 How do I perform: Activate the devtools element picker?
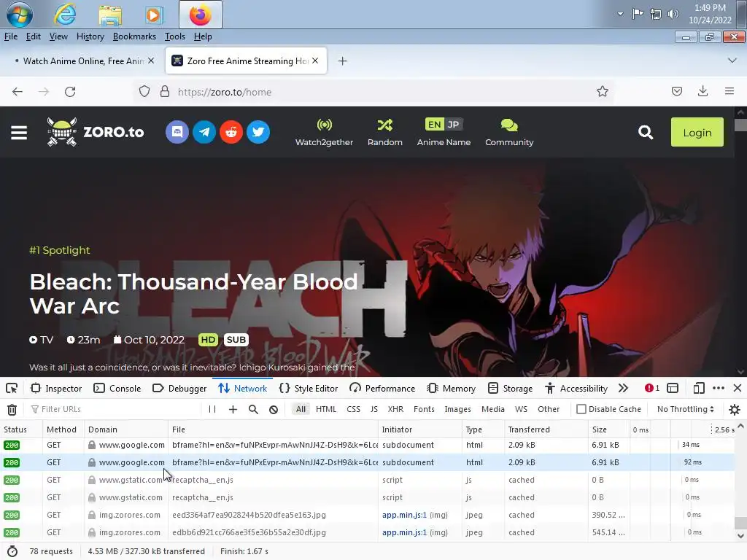(12, 389)
